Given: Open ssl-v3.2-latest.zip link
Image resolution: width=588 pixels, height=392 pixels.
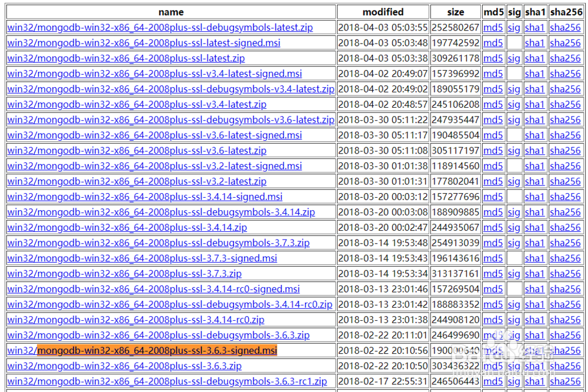Looking at the screenshot, I should pyautogui.click(x=137, y=181).
